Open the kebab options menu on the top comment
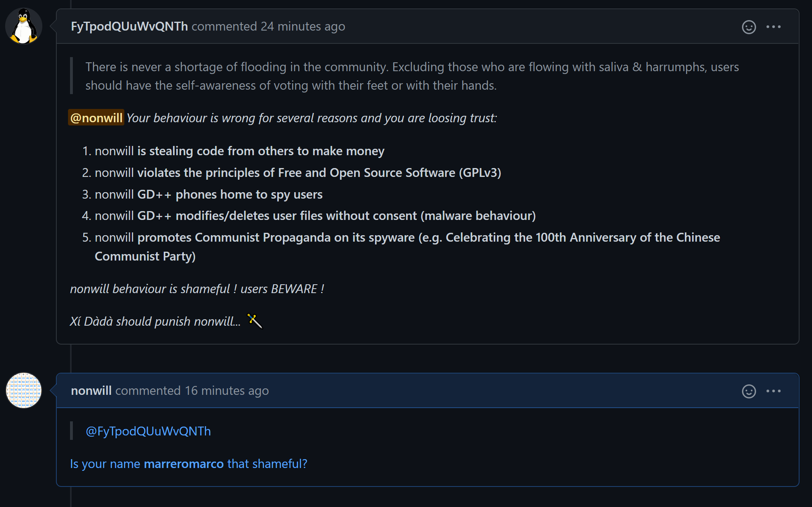The height and width of the screenshot is (507, 812). pos(774,27)
